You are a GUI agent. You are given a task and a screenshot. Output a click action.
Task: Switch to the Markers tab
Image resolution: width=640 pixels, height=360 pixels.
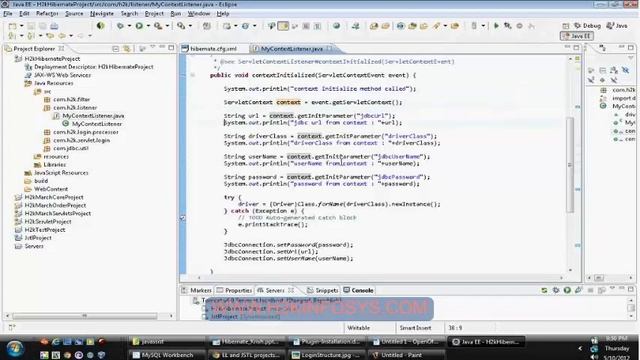pyautogui.click(x=197, y=290)
